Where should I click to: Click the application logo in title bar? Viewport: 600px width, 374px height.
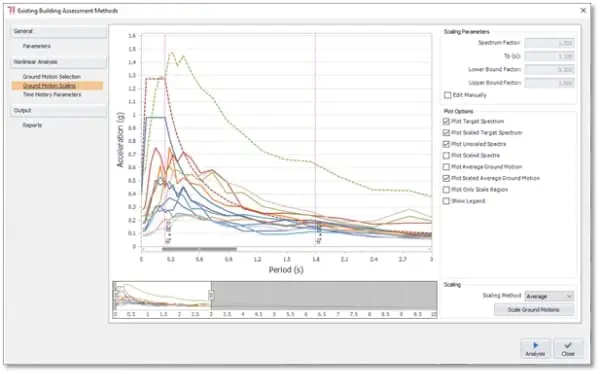click(x=11, y=10)
